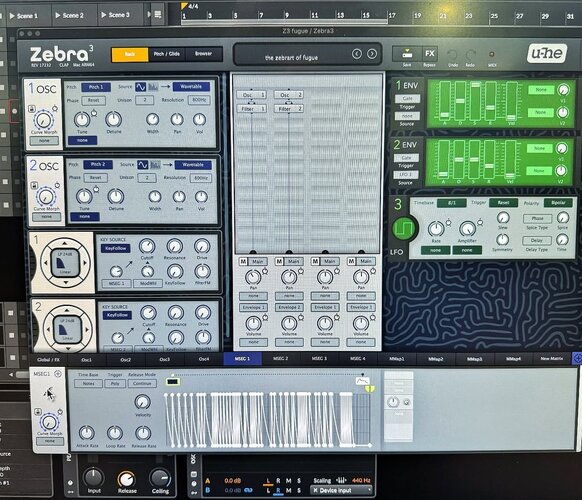This screenshot has height=500, width=582.
Task: Click the Save preset icon
Action: tap(407, 54)
